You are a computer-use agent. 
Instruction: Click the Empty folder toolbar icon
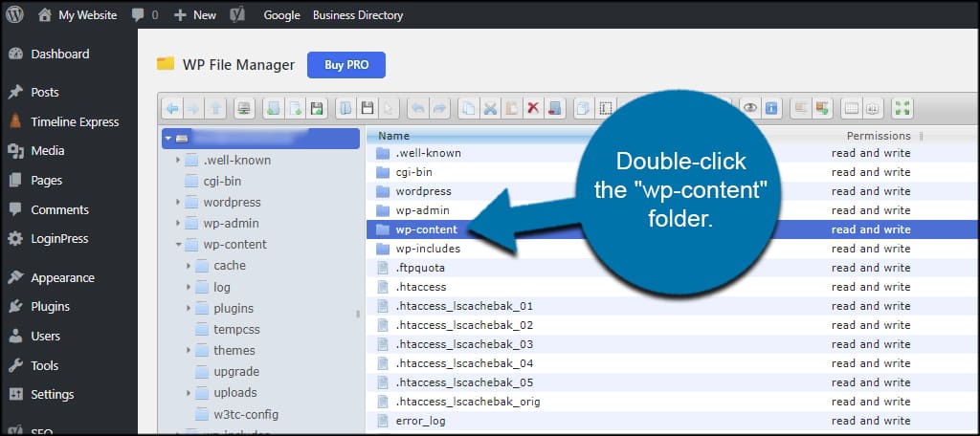point(554,108)
